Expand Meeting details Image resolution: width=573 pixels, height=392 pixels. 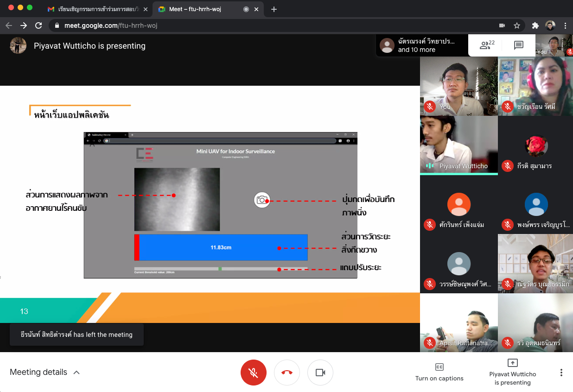point(45,372)
